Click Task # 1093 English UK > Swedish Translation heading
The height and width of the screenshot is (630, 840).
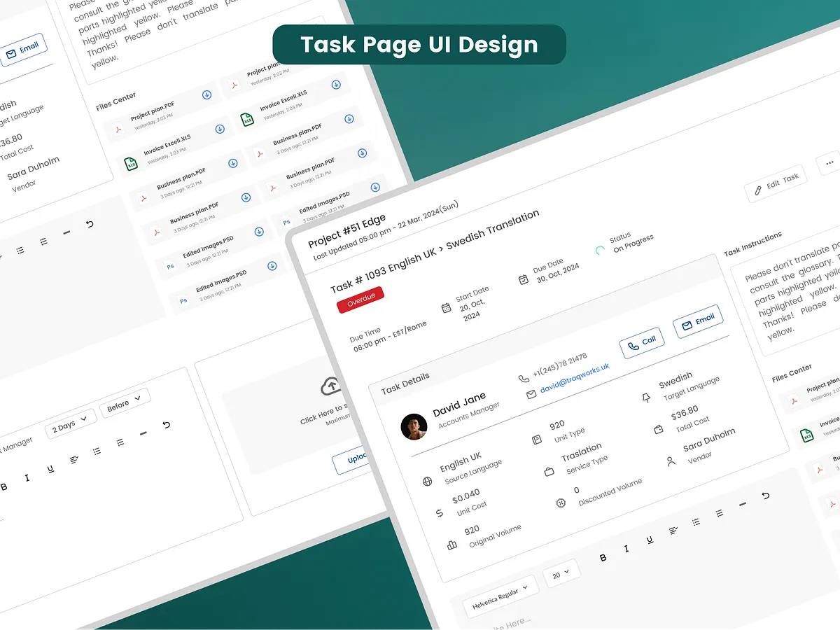pos(435,251)
